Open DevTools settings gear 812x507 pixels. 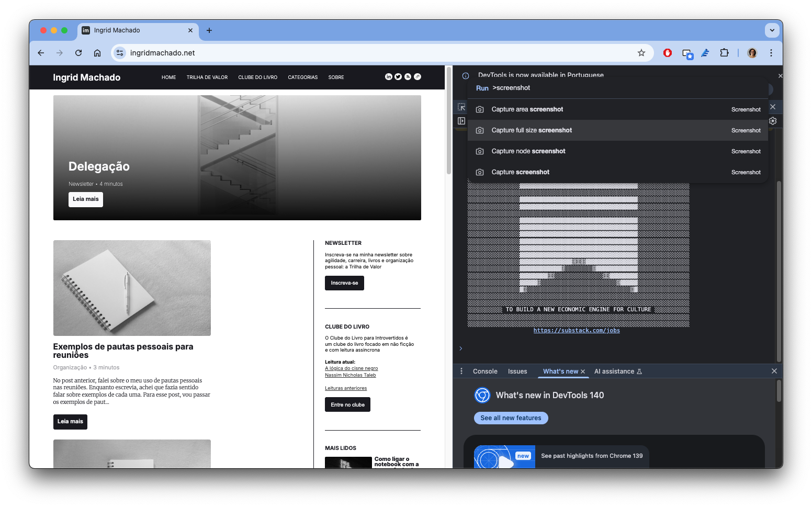click(773, 121)
